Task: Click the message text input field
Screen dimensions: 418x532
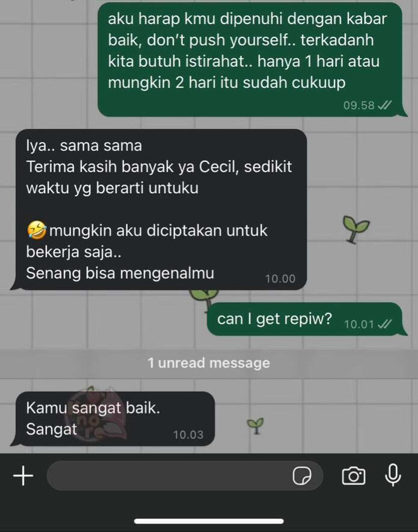Action: click(185, 475)
